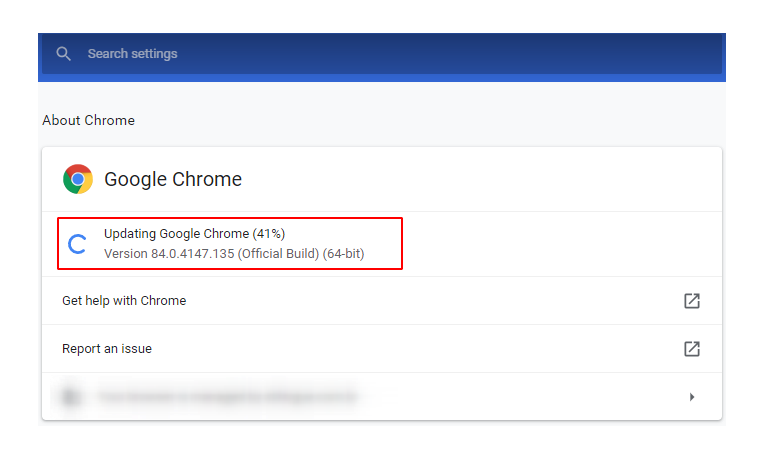Open the Report an issue external icon
This screenshot has height=457, width=760.
691,349
